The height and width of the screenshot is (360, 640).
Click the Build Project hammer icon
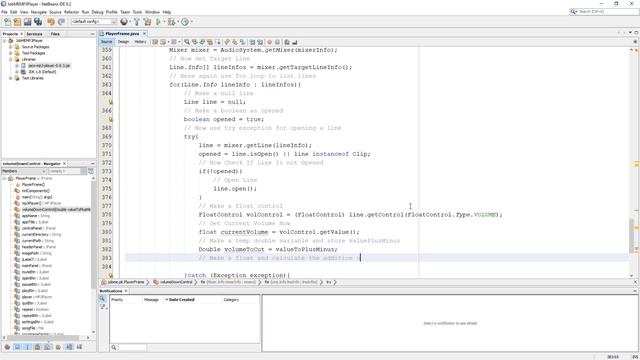[x=137, y=22]
